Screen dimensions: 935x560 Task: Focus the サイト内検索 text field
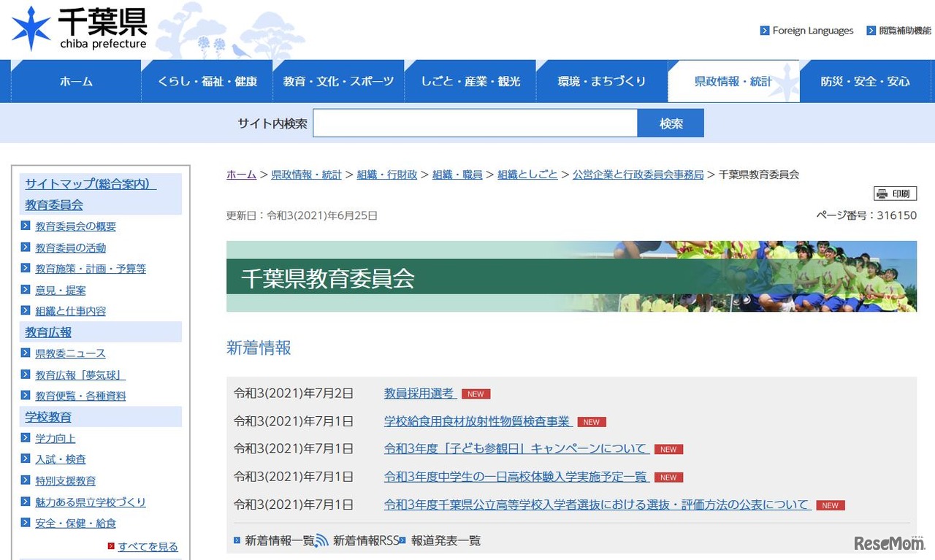coord(475,123)
